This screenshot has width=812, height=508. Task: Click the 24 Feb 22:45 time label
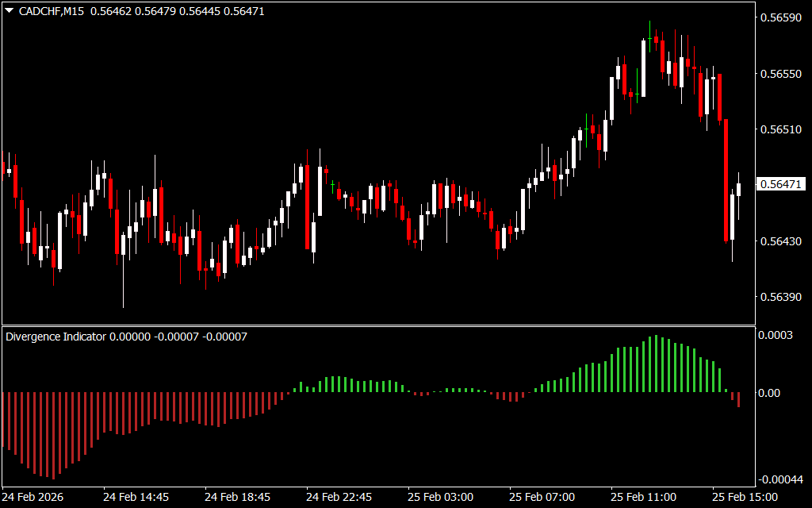339,497
